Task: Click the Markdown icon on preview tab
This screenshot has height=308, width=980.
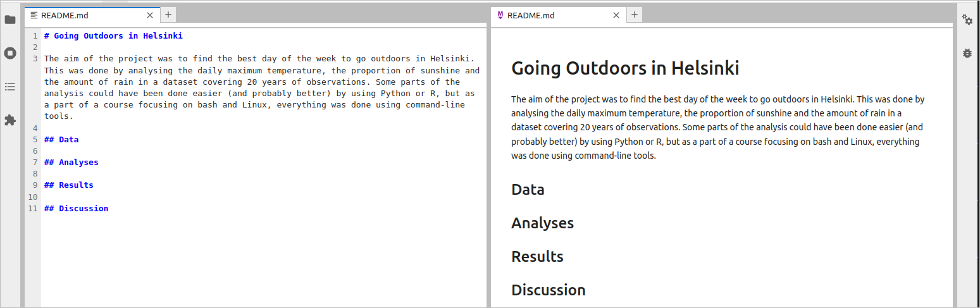Action: [x=500, y=15]
